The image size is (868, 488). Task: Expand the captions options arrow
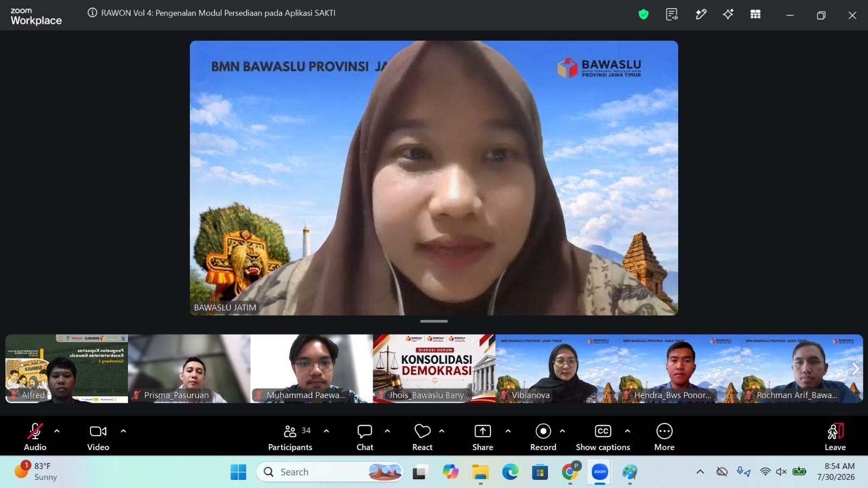click(628, 431)
